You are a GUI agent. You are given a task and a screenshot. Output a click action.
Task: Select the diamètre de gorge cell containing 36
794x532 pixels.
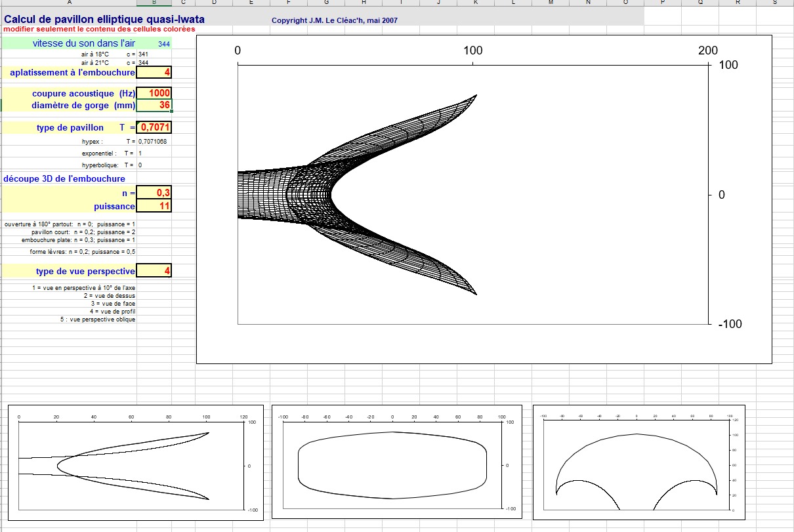pos(154,105)
